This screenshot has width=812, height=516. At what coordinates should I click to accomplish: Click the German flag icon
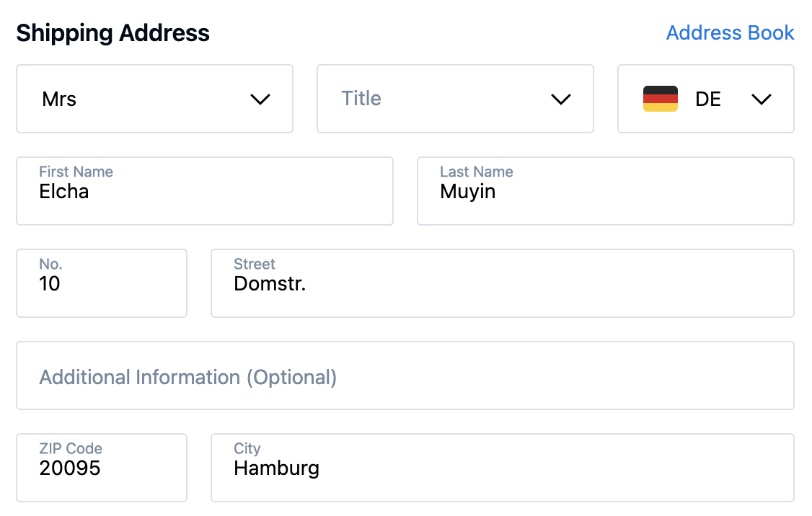[x=660, y=99]
